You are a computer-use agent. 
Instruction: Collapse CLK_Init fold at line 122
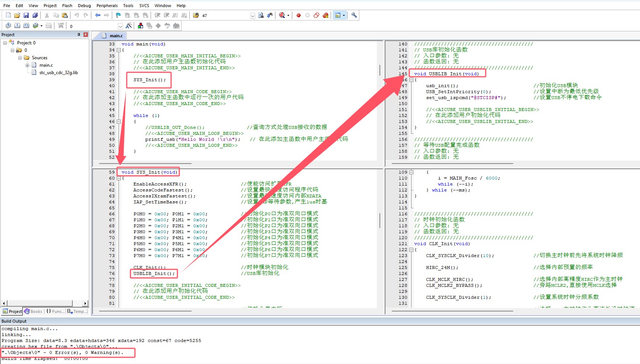(411, 250)
